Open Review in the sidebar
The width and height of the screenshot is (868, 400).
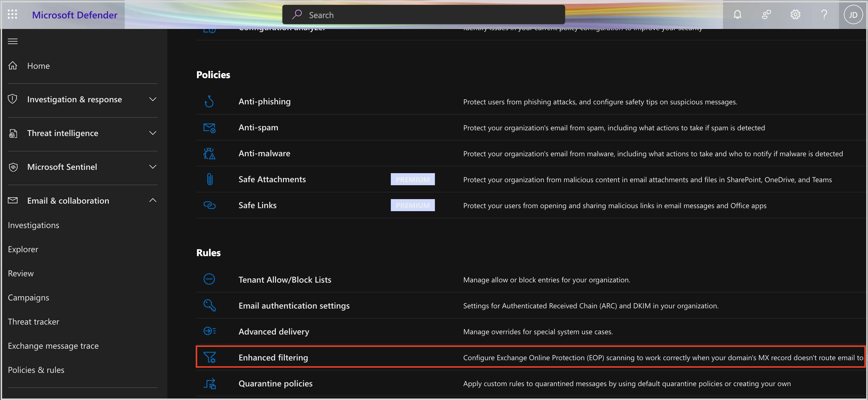(x=21, y=274)
